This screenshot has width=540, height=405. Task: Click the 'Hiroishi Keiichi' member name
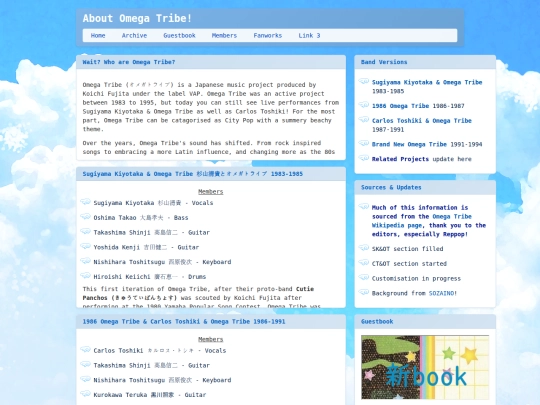click(122, 277)
